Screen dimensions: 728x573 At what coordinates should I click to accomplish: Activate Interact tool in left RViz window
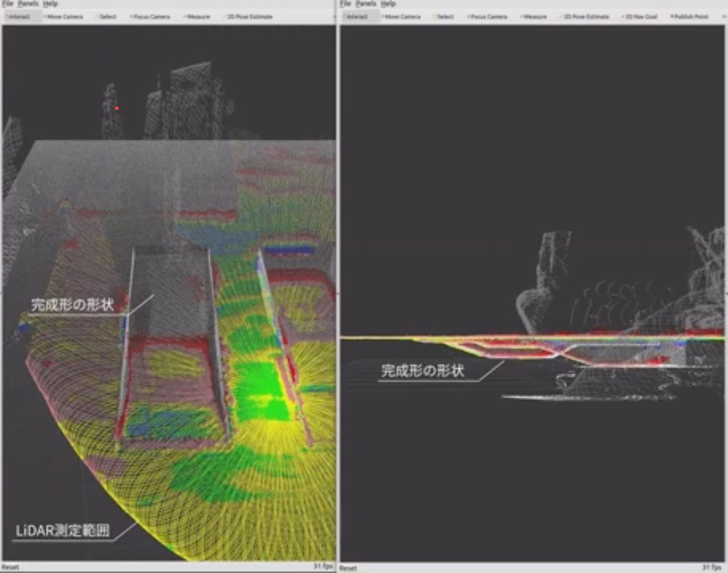(x=20, y=17)
